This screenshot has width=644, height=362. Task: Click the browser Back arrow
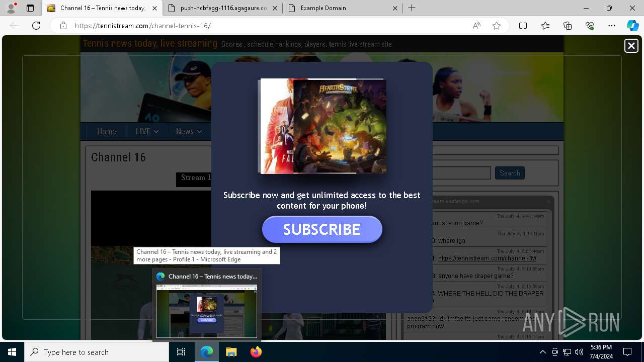[15, 26]
